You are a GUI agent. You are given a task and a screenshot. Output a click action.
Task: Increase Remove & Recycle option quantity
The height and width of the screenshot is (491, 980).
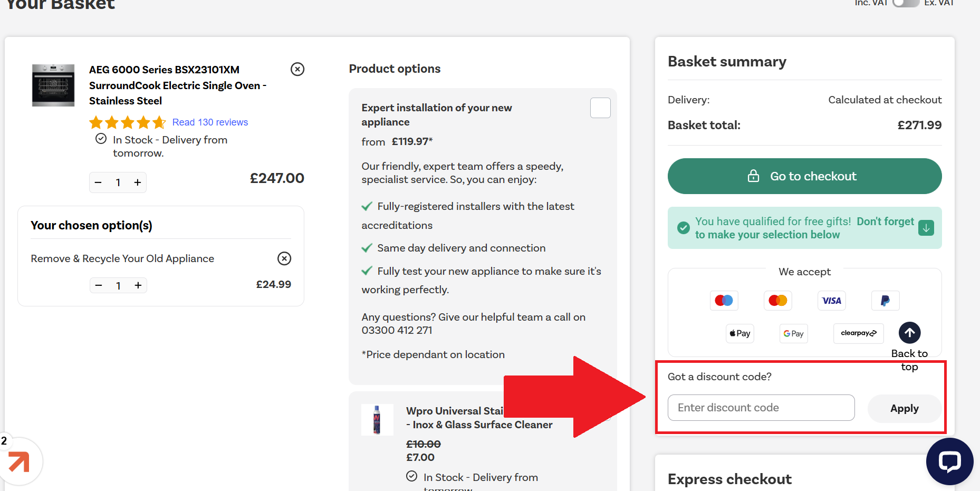pos(138,285)
